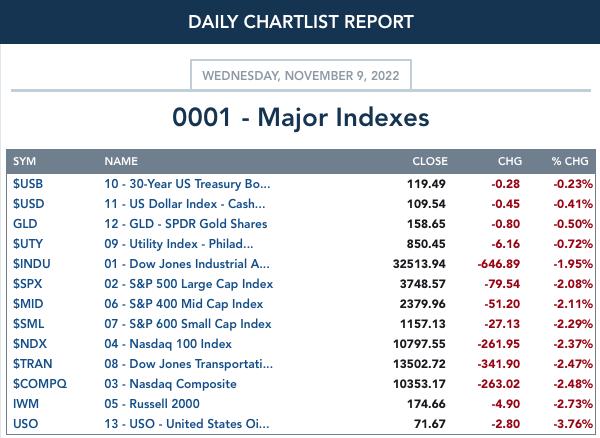Click the Wednesday, November 9, 2022 date box

click(x=301, y=75)
